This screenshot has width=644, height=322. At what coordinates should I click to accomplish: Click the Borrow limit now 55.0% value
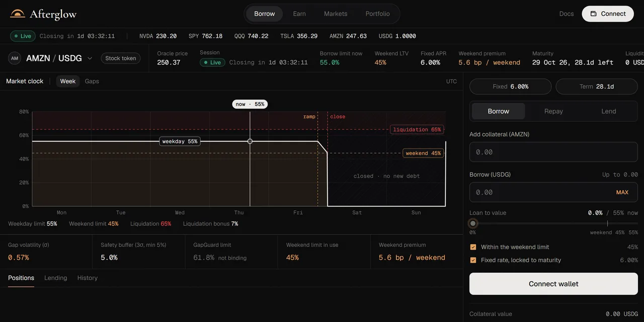(330, 62)
